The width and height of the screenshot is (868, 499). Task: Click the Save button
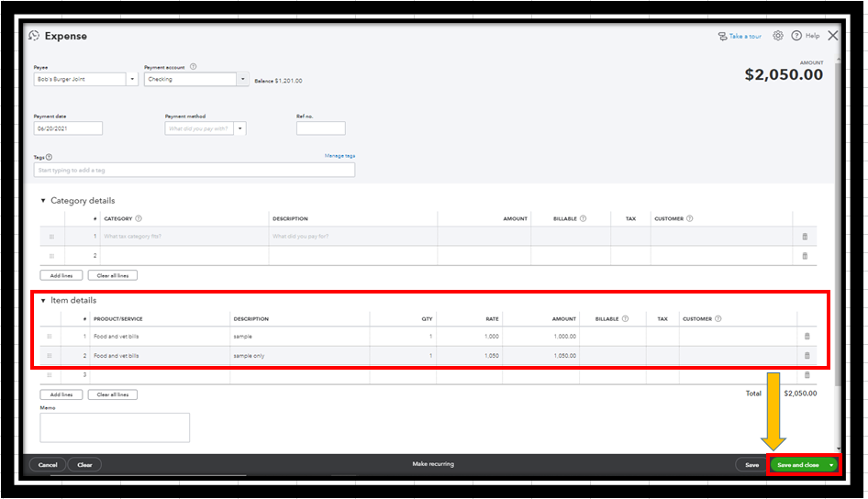[x=751, y=465]
